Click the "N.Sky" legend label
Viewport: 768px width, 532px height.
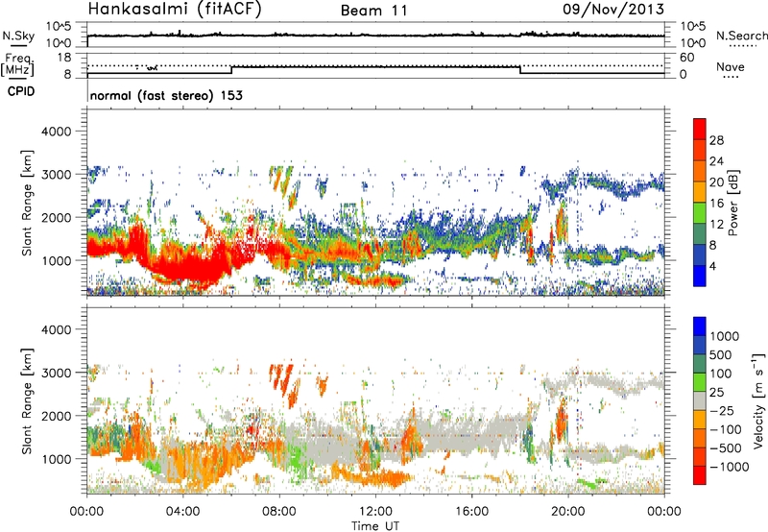18,36
